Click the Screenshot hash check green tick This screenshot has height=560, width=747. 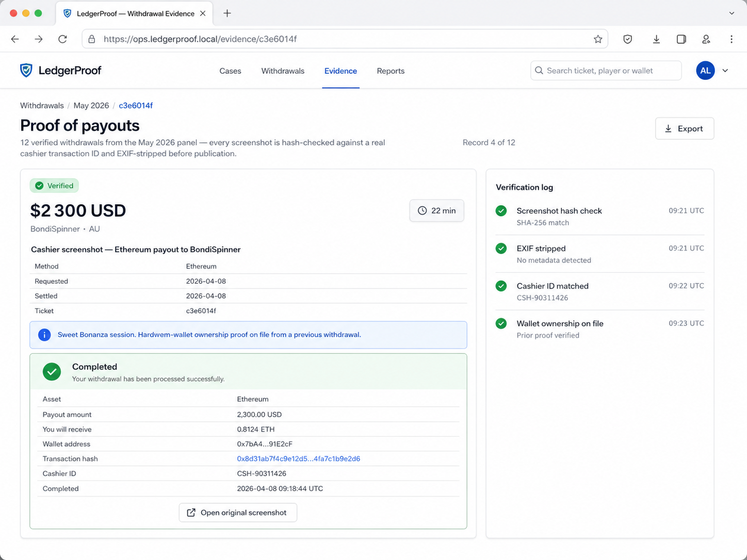501,211
